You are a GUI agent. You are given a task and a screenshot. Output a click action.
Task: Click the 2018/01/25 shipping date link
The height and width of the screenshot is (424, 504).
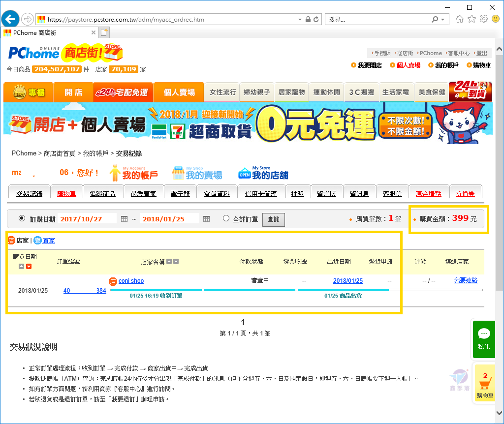point(348,281)
